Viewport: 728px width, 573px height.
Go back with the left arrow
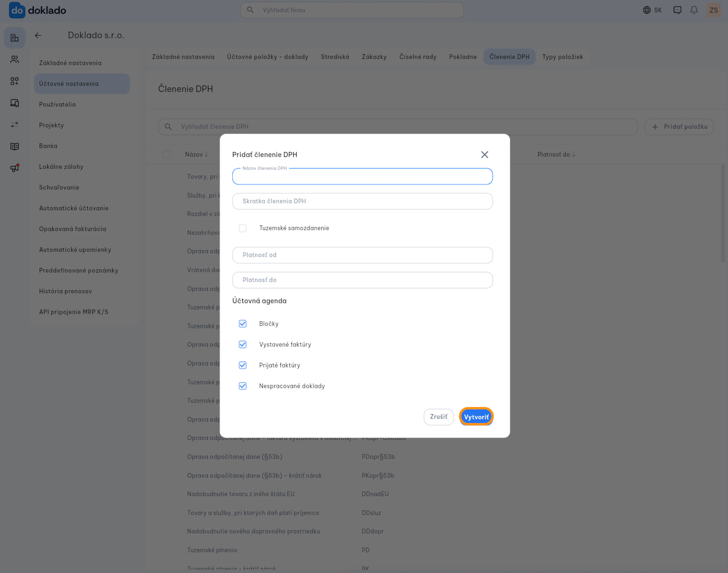(38, 35)
